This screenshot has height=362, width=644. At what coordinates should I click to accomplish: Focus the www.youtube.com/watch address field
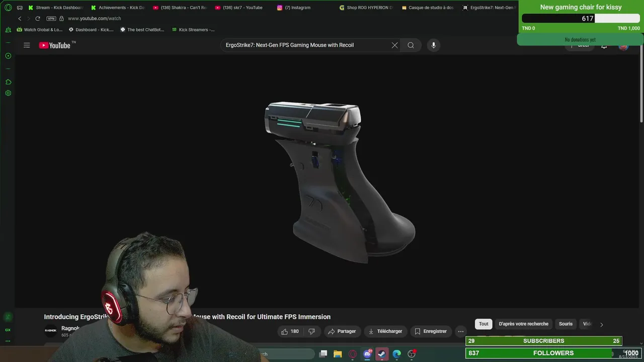click(94, 19)
